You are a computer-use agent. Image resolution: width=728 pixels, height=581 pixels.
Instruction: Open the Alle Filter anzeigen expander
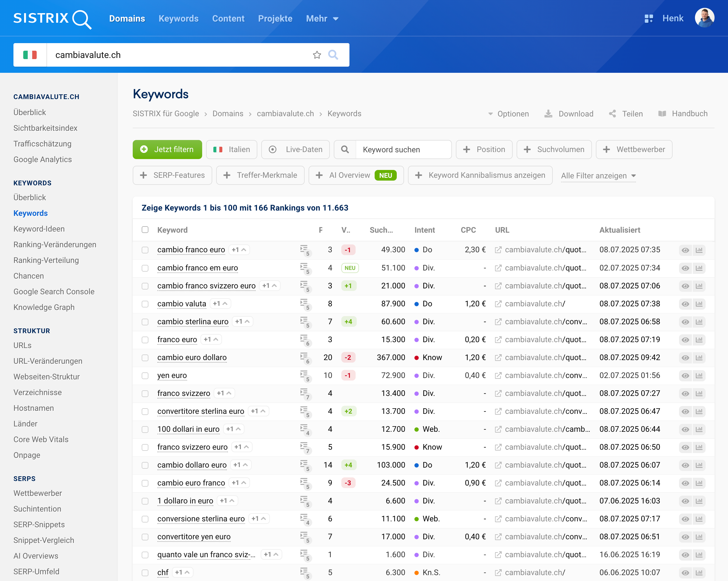click(598, 176)
